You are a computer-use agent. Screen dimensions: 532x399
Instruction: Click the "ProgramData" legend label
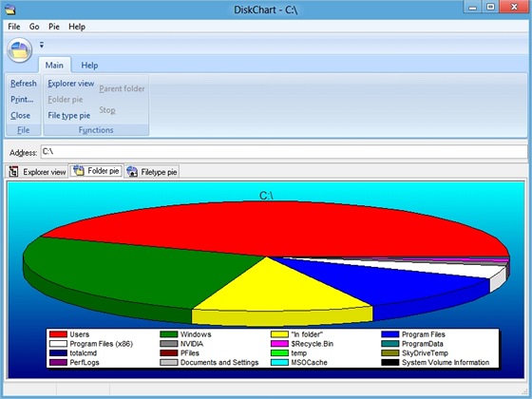click(x=423, y=344)
